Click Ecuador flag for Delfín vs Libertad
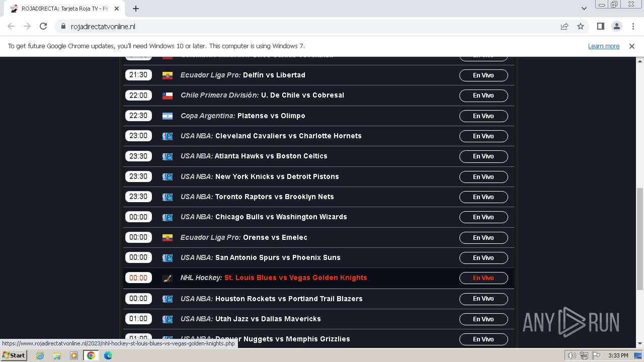The width and height of the screenshot is (644, 362). (x=168, y=75)
